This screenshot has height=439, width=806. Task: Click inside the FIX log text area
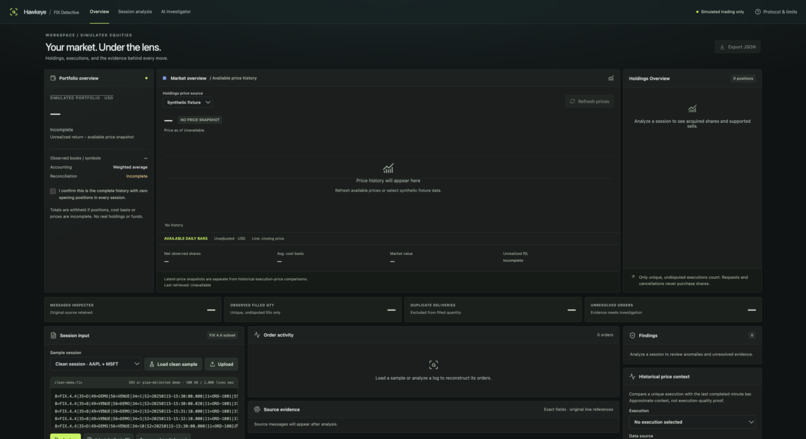click(144, 411)
